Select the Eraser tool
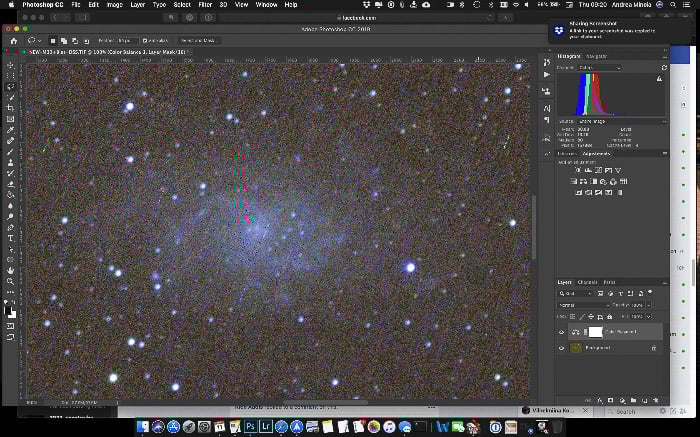 coord(10,184)
